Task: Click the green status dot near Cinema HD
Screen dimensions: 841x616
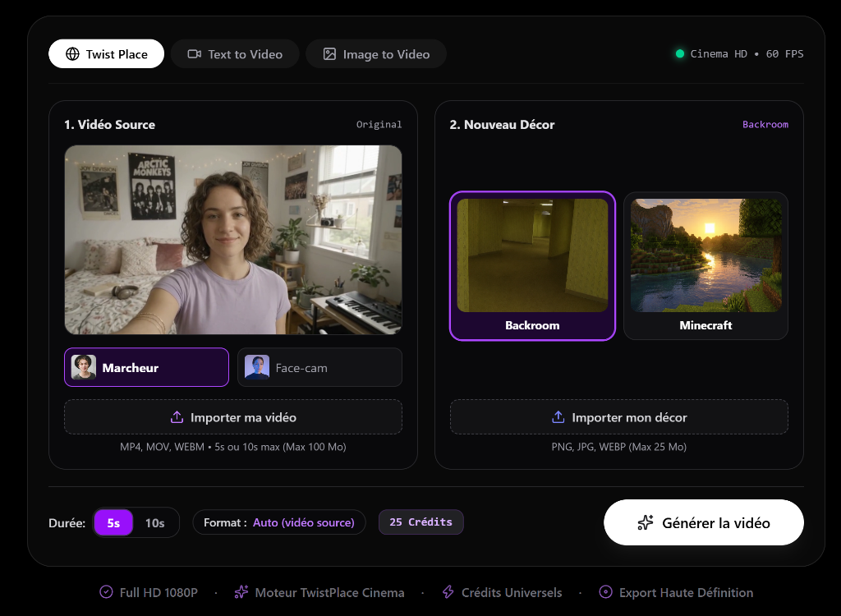Action: (x=679, y=53)
